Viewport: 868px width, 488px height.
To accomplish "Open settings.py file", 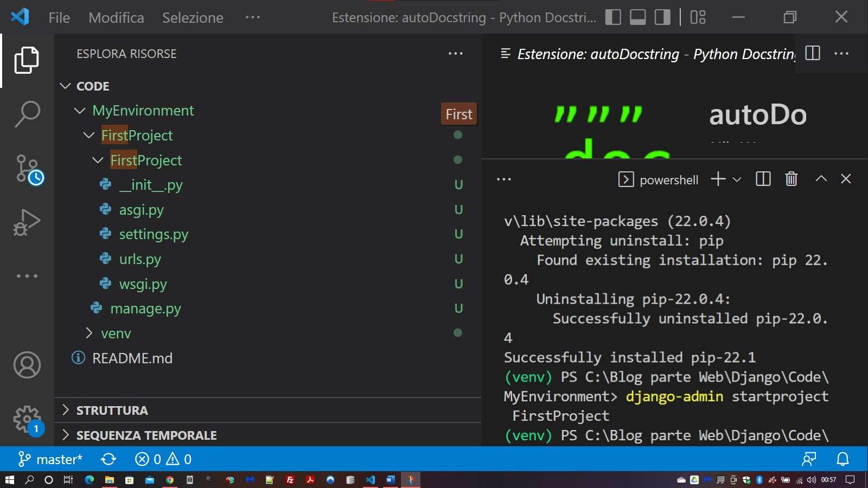I will tap(154, 234).
